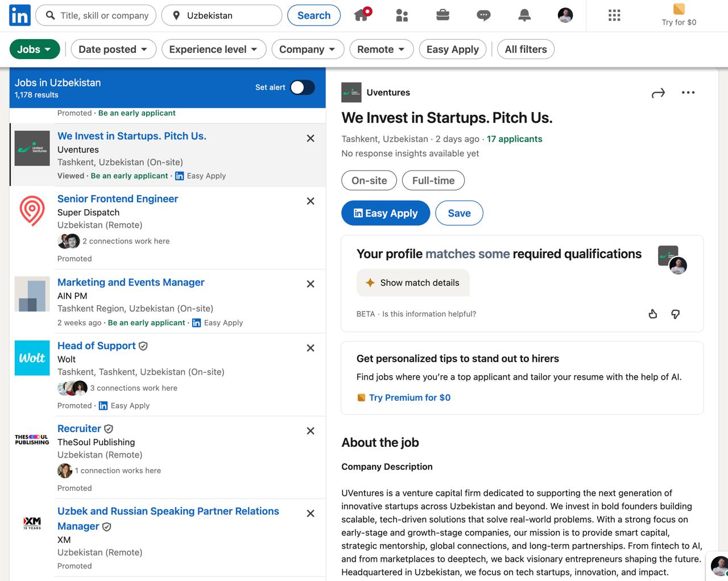Expand the Jobs dropdown
728x581 pixels.
coord(35,49)
